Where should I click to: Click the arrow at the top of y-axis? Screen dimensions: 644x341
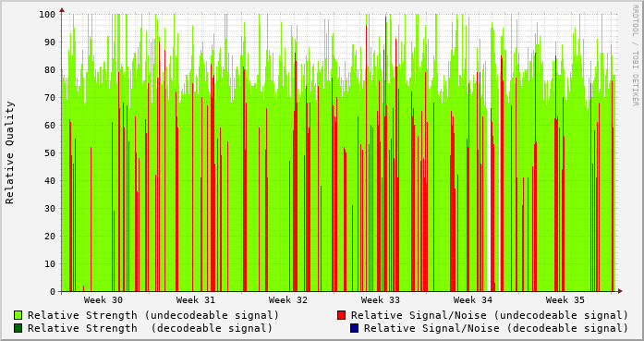click(62, 9)
